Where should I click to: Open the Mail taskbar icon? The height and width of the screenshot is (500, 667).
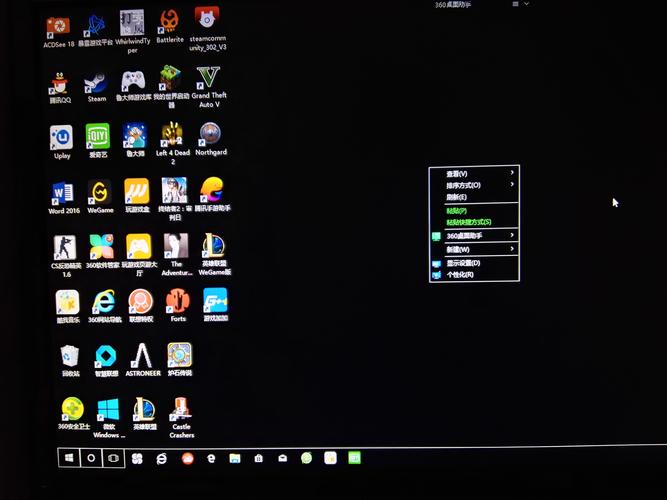[282, 458]
